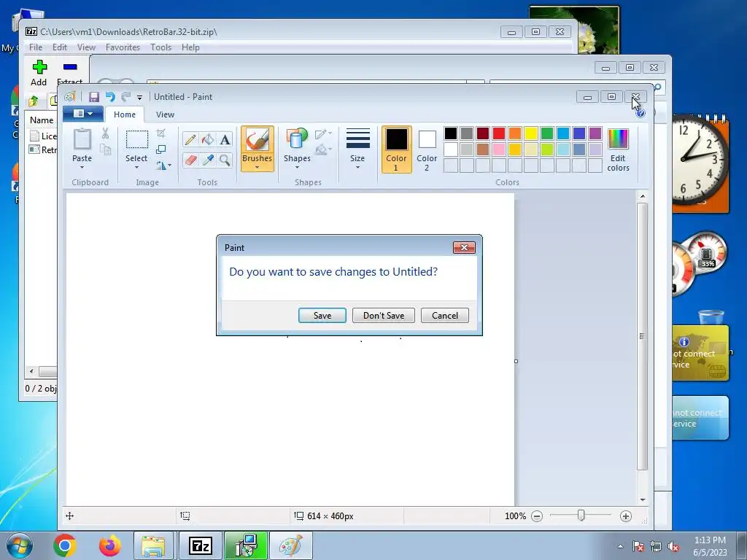
Task: Activate the Color picker eyedropper
Action: click(x=208, y=160)
